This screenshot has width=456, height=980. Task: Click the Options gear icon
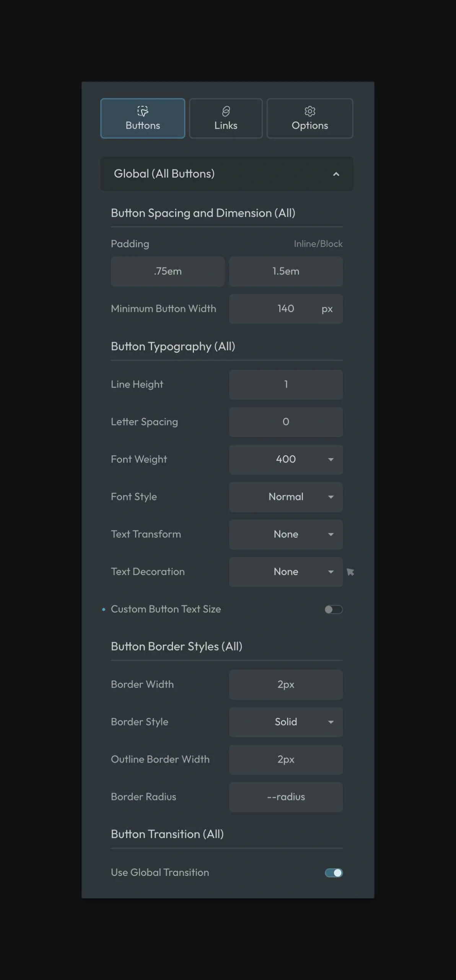pos(309,111)
